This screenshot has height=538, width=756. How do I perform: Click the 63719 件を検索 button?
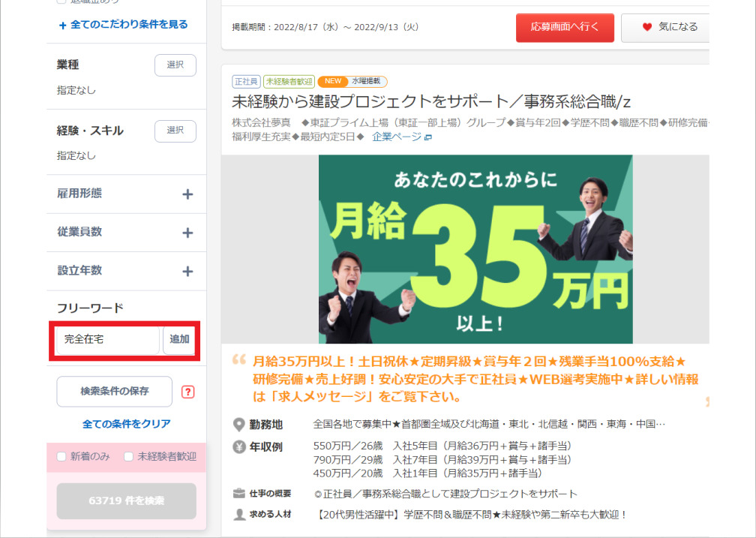coord(126,500)
